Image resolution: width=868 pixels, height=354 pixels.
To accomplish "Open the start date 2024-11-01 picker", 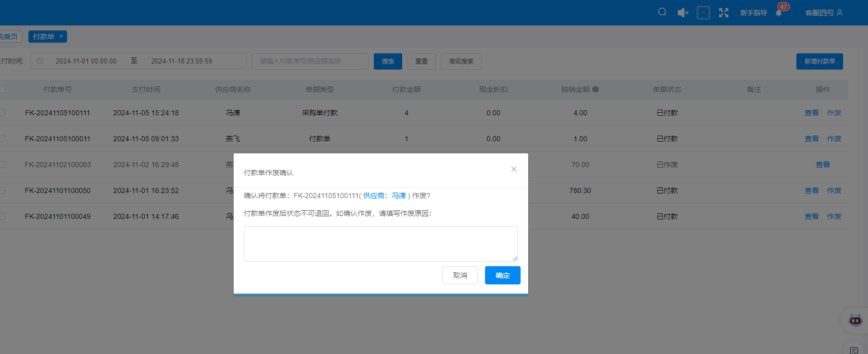I will tap(86, 61).
